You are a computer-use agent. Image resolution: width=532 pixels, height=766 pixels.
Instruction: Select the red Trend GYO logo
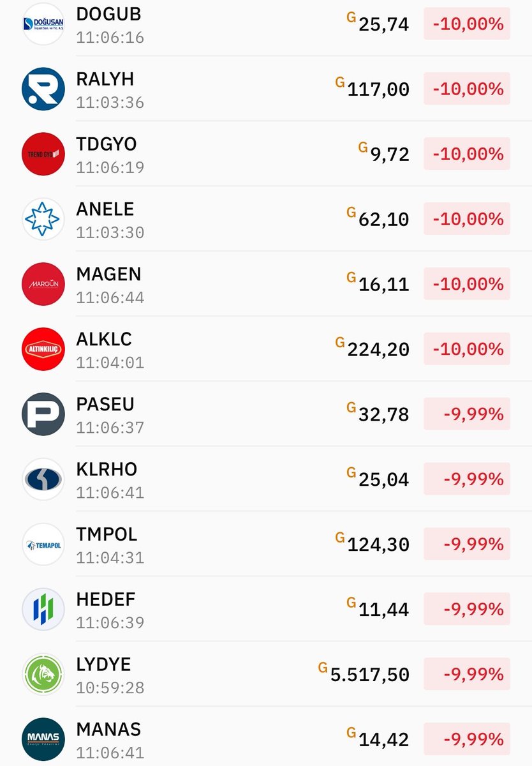coord(43,154)
